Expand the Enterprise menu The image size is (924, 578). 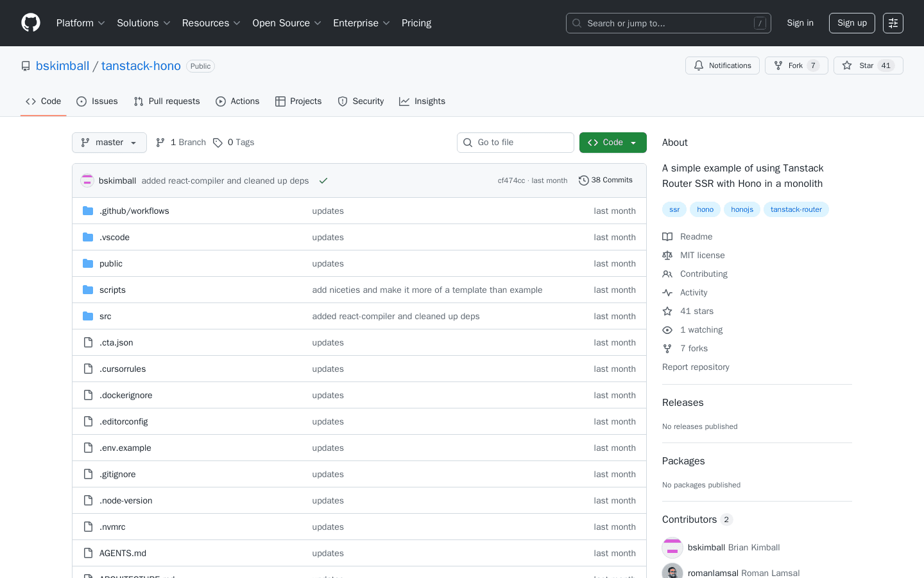click(361, 23)
